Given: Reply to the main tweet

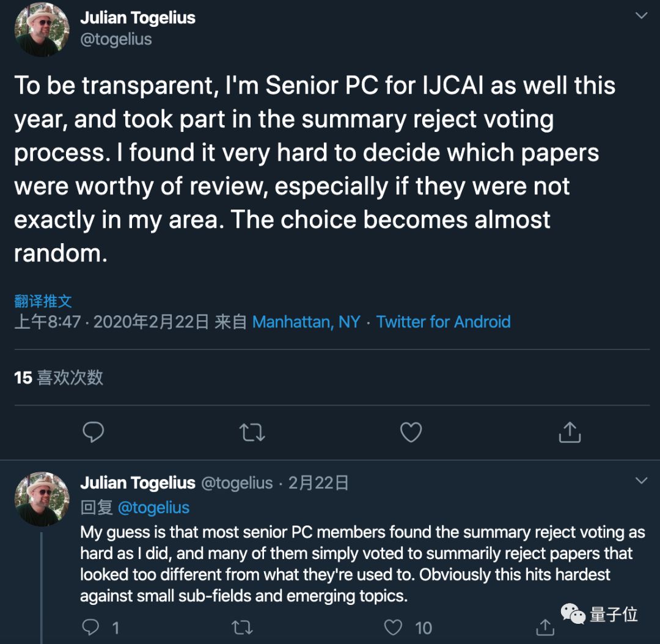Looking at the screenshot, I should pos(93,432).
